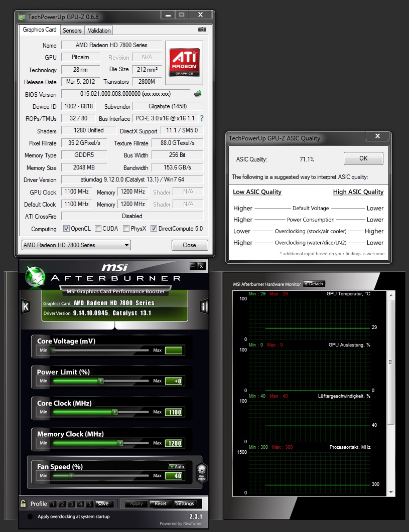This screenshot has height=532, width=409.
Task: Detach the Hardware Monitor panel
Action: (314, 284)
